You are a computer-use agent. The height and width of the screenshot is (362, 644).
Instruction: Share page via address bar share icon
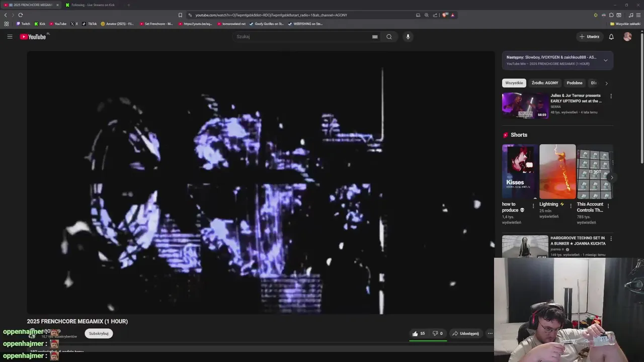pyautogui.click(x=435, y=15)
